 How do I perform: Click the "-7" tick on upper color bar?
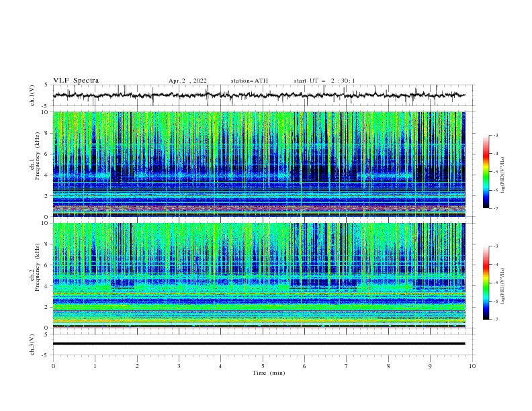496,208
